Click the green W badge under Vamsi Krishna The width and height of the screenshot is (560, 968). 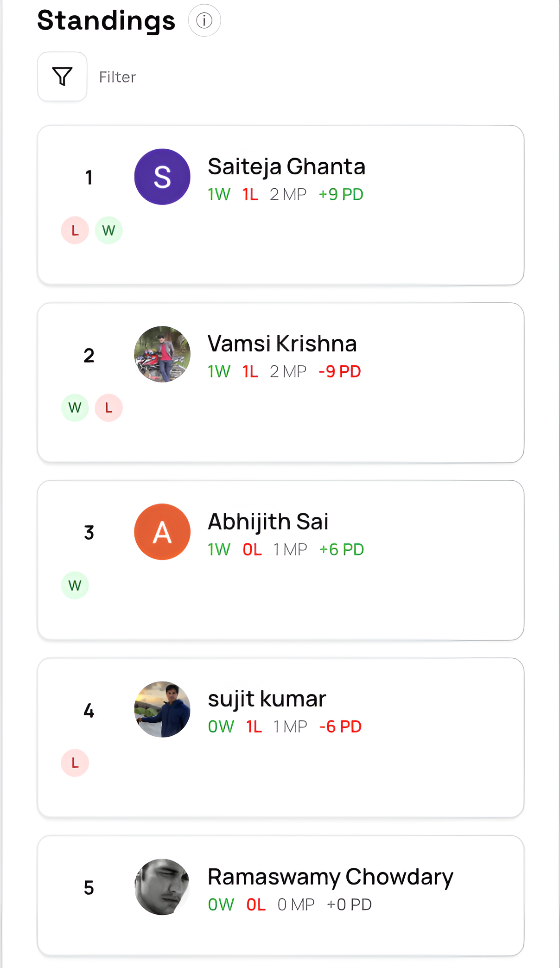[75, 408]
